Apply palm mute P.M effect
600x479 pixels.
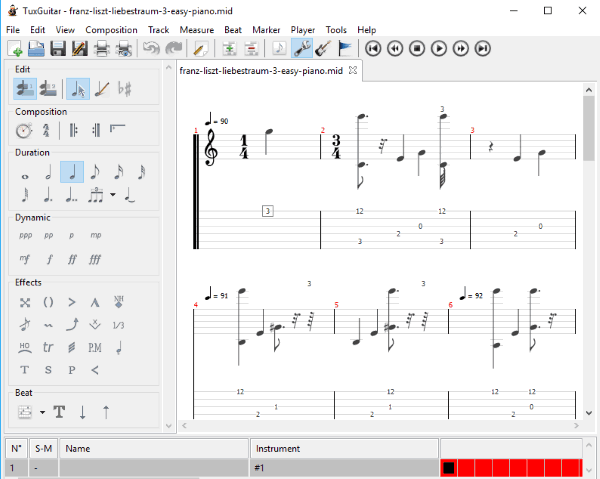click(95, 347)
